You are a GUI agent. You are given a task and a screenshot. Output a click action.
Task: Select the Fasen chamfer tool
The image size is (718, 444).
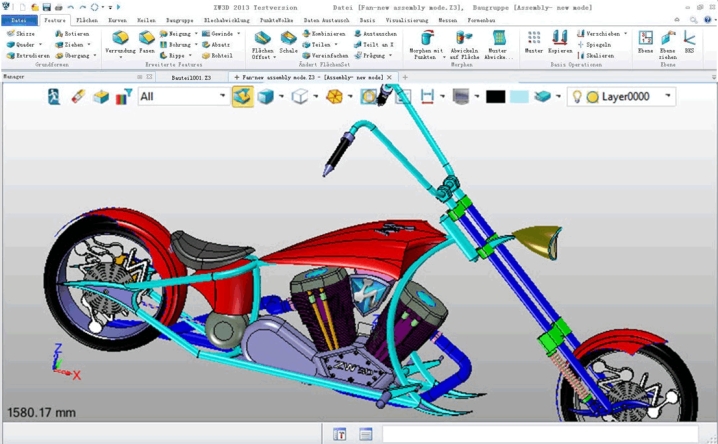tap(147, 41)
